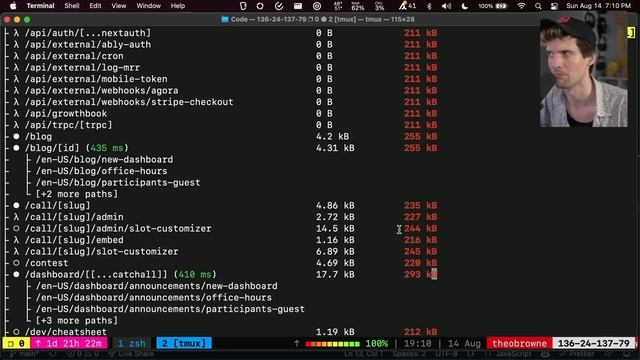The height and width of the screenshot is (360, 640).
Task: Click /en-US/blog/office-hours path
Action: pyautogui.click(x=101, y=171)
